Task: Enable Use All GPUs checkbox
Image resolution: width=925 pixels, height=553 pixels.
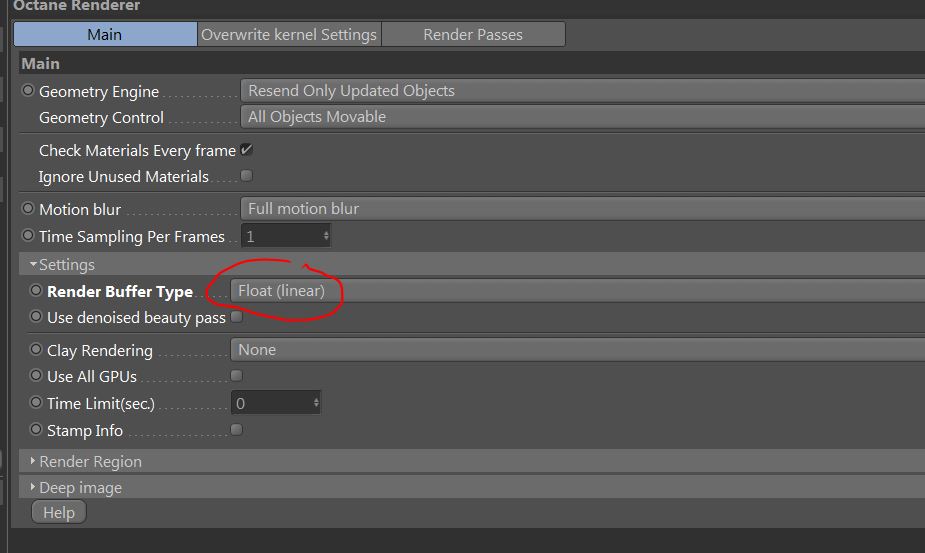Action: pos(237,376)
